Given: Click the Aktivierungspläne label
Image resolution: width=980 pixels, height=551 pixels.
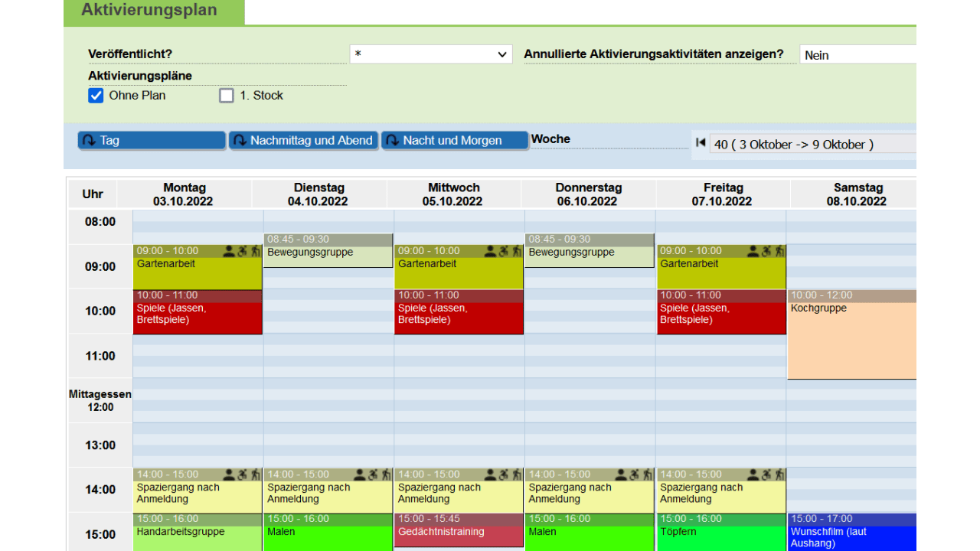Looking at the screenshot, I should (140, 76).
